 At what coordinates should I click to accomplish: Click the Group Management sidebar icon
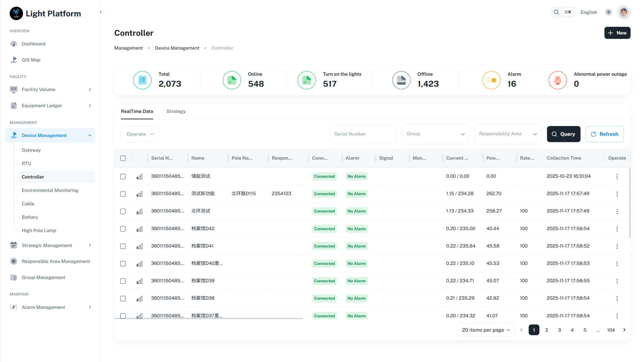[13, 277]
